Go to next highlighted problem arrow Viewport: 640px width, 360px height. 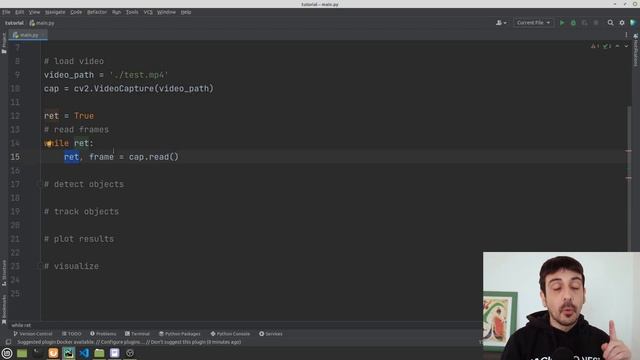[x=626, y=46]
